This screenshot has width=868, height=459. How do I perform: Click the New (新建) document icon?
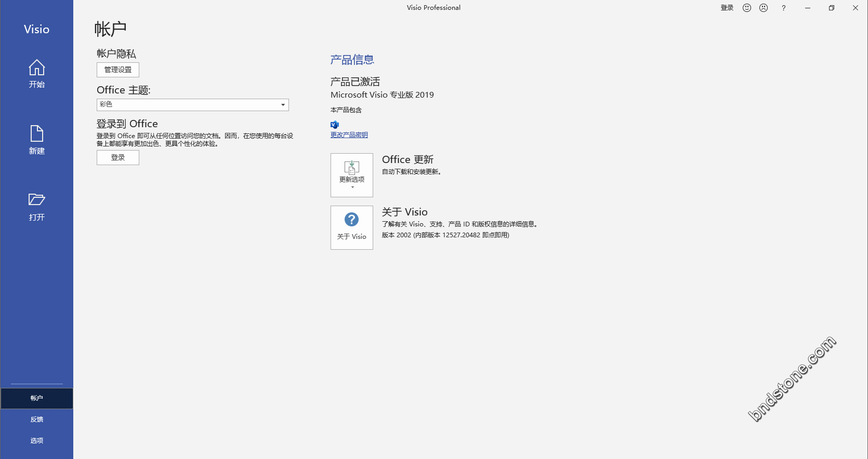(x=36, y=134)
